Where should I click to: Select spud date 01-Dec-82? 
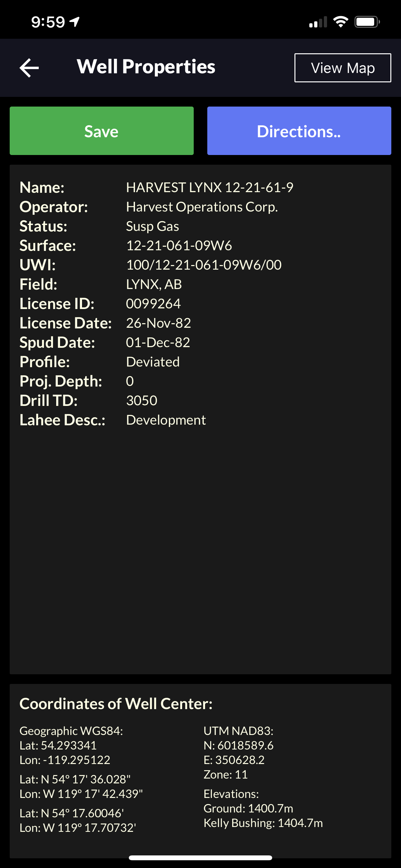pos(158,342)
